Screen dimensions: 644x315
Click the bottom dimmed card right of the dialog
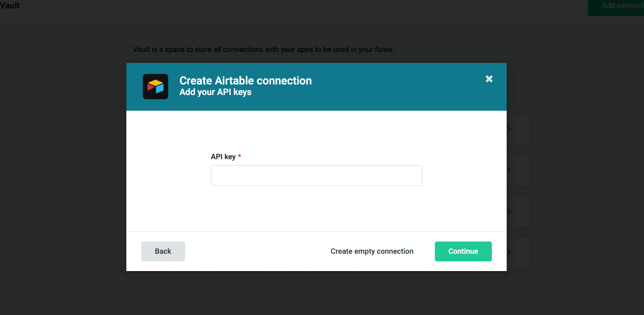[x=520, y=252]
